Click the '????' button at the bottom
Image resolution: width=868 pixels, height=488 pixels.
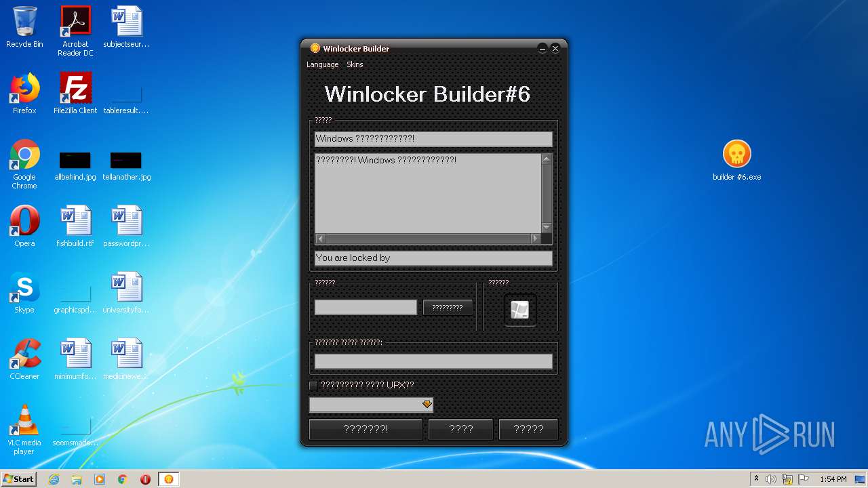(461, 429)
